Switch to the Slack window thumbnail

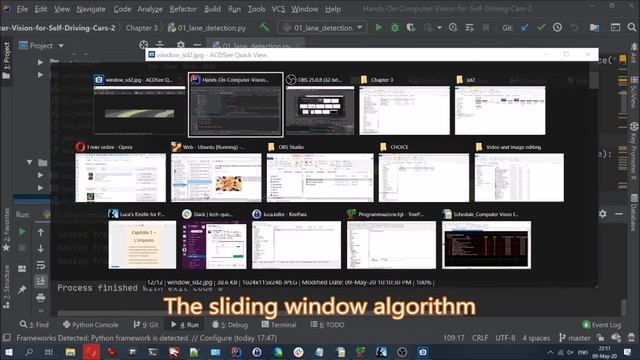coord(214,240)
